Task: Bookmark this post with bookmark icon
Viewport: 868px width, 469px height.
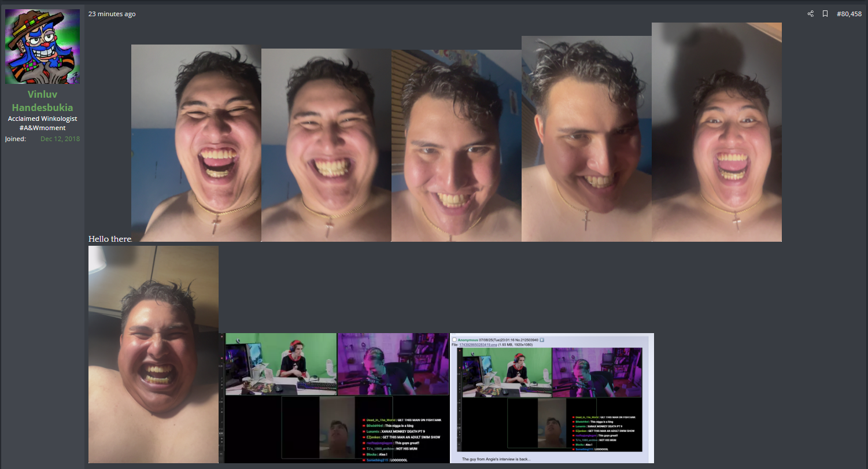Action: 825,14
